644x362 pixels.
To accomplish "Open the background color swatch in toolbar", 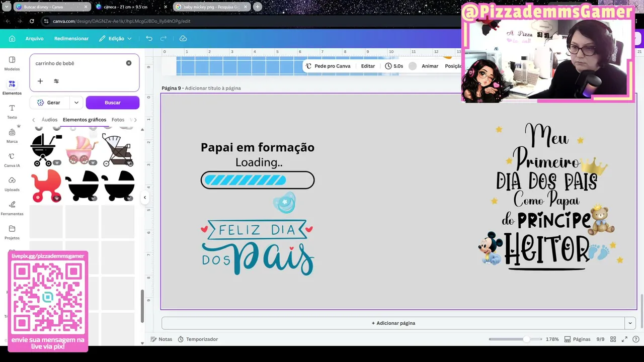I will click(x=413, y=66).
